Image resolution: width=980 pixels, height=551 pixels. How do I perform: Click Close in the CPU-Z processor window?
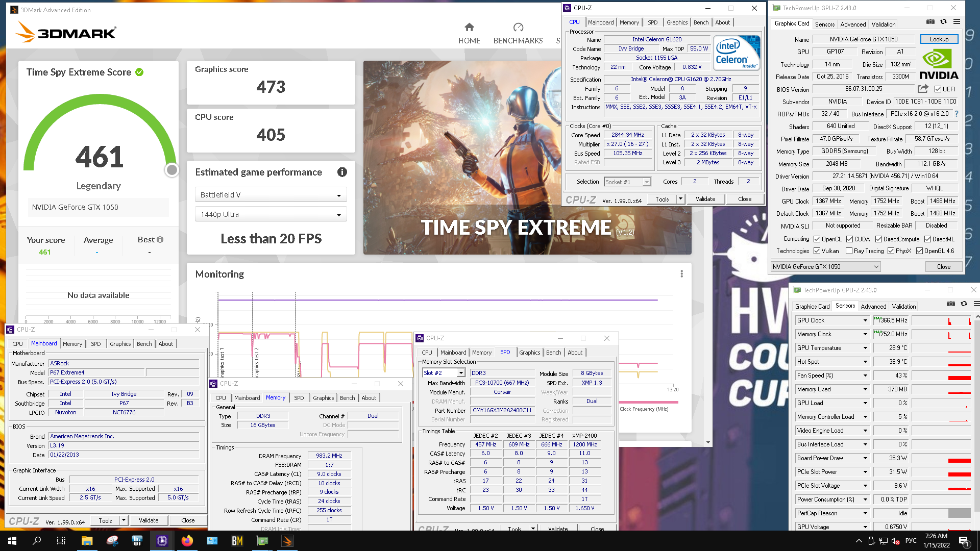coord(745,199)
